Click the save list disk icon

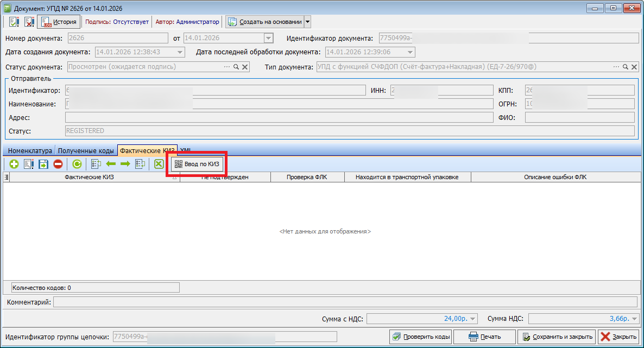43,164
